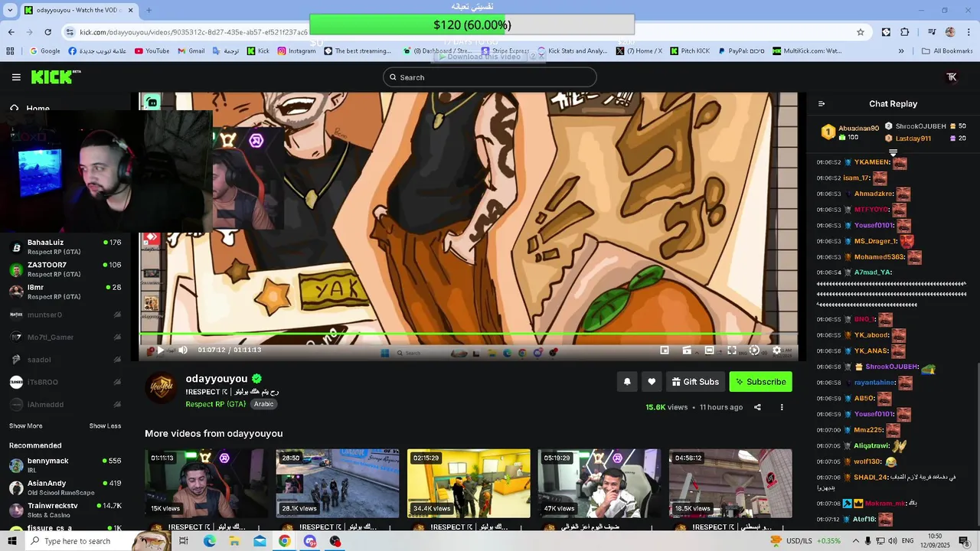The height and width of the screenshot is (551, 980).
Task: Open the Respect RP (GTA) category link
Action: click(x=216, y=404)
